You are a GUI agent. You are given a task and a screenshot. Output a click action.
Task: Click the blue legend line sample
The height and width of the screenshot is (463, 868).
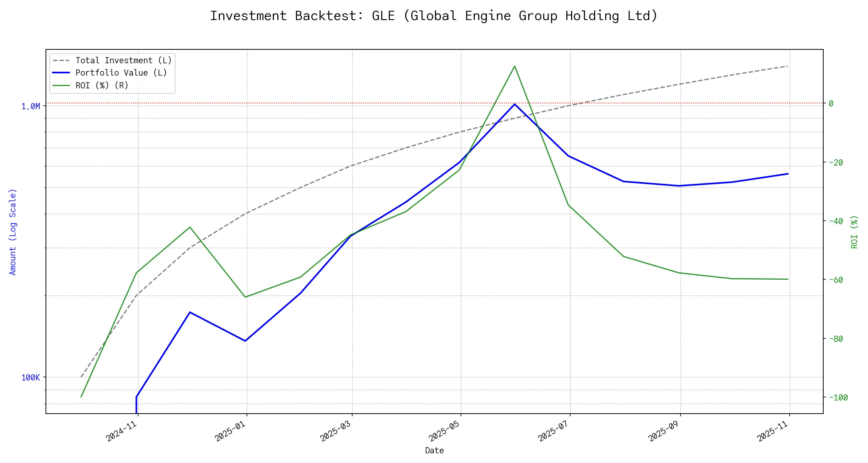pos(61,73)
